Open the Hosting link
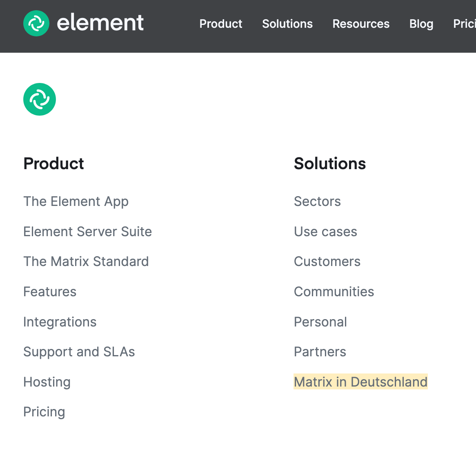This screenshot has width=476, height=465. (x=47, y=382)
